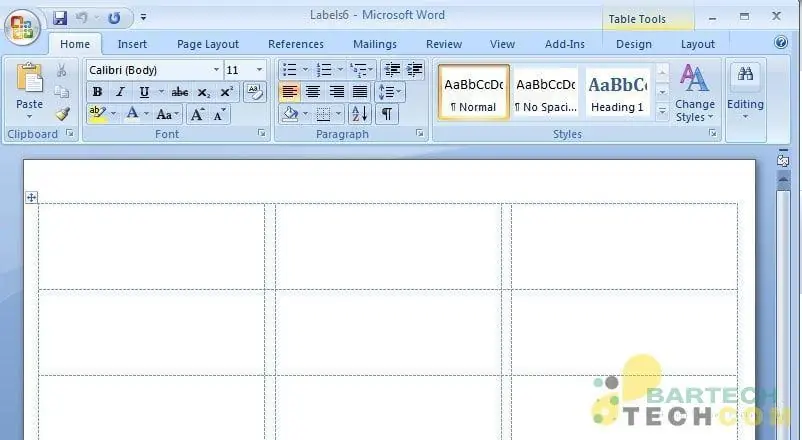This screenshot has height=440, width=802.
Task: Toggle Strikethrough formatting
Action: pyautogui.click(x=180, y=92)
